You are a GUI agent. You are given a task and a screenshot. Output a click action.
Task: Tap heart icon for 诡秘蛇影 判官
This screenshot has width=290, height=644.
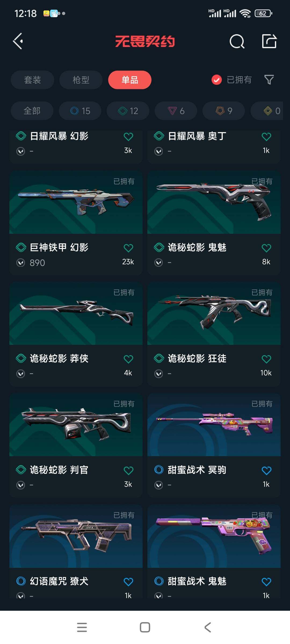pos(128,470)
